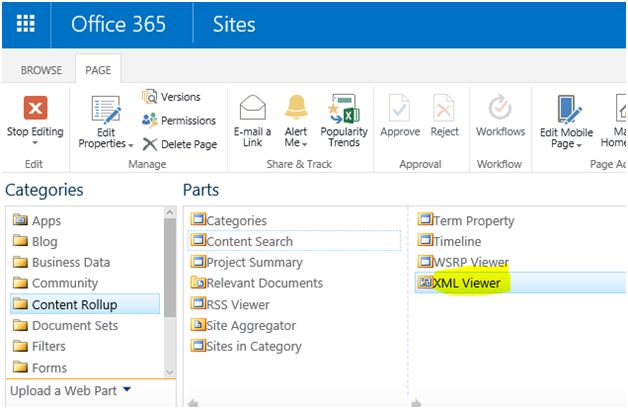Click Edit Mobile Page icon

[569, 109]
